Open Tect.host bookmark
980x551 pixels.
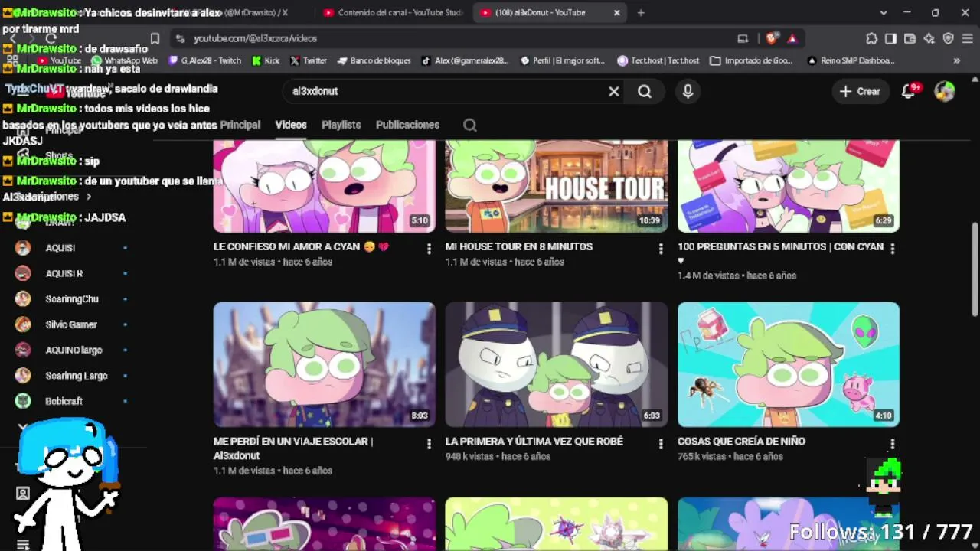tap(658, 60)
